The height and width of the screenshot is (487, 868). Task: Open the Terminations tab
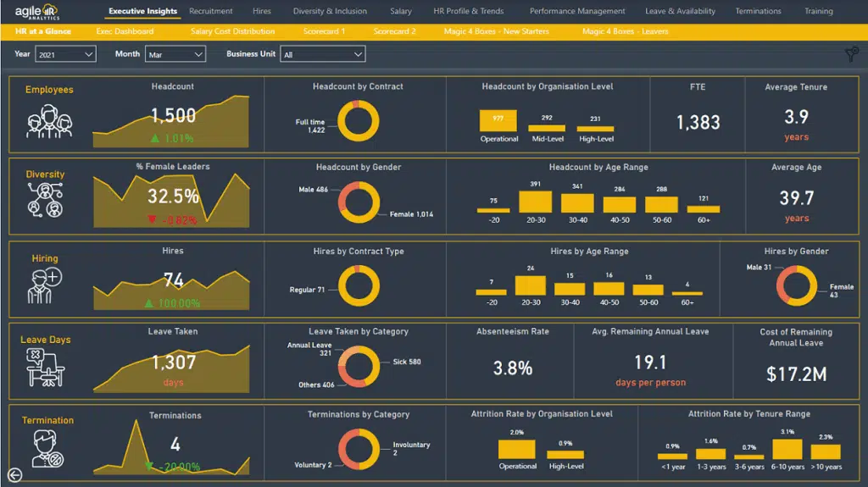[758, 12]
